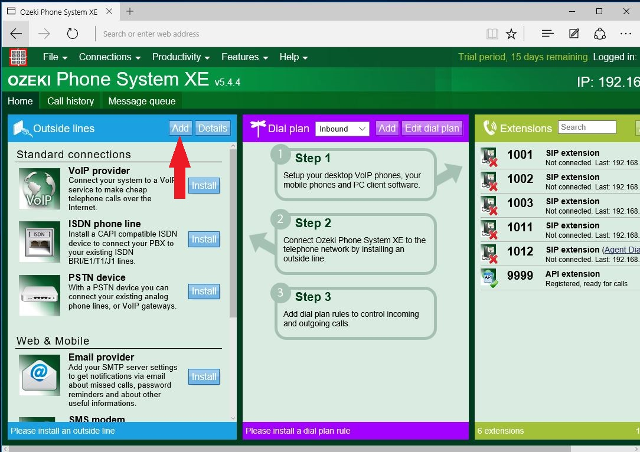The image size is (640, 452).
Task: Click the Step 2 box in dial plan
Action: click(355, 243)
